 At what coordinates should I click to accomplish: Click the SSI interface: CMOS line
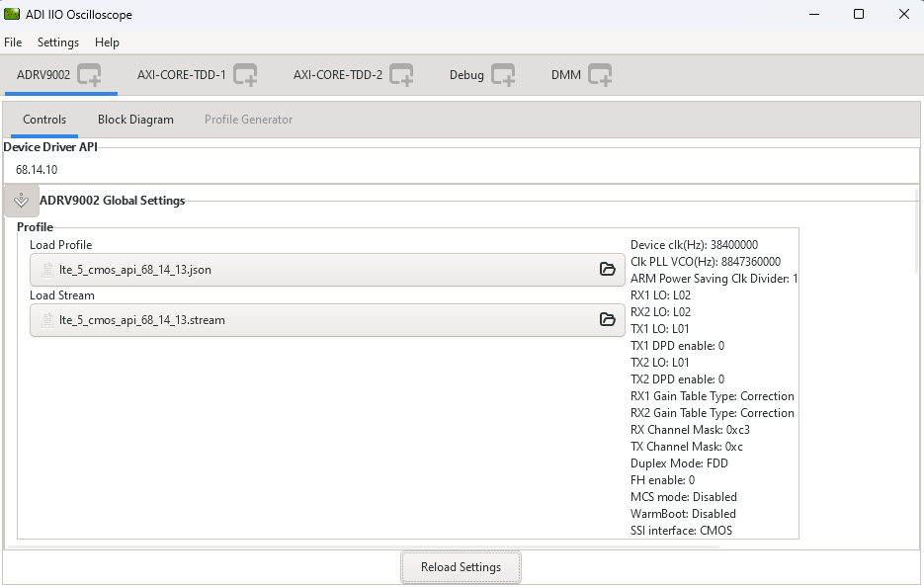click(x=681, y=531)
